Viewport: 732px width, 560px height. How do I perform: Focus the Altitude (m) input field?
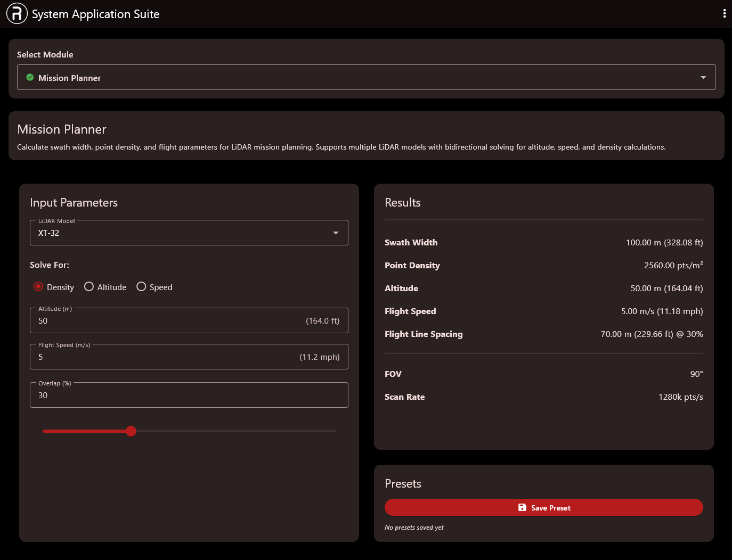point(160,321)
